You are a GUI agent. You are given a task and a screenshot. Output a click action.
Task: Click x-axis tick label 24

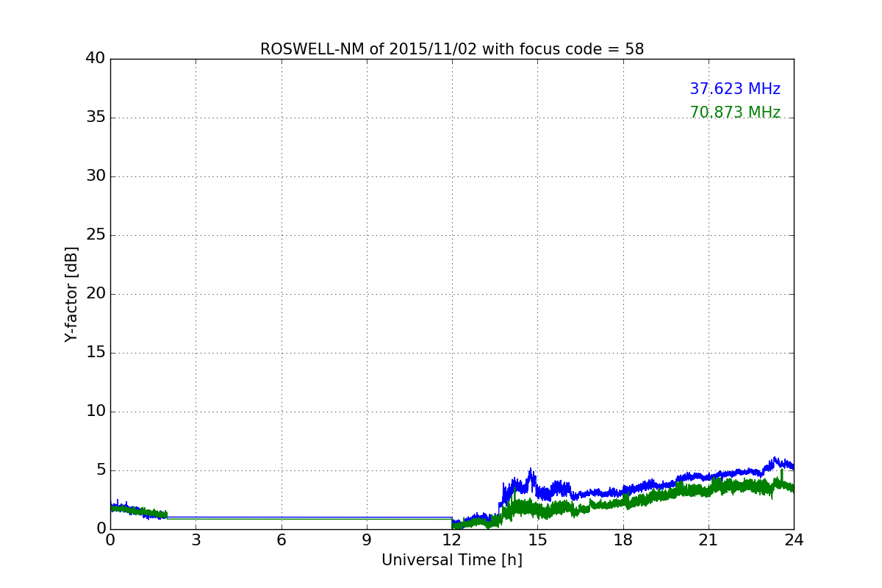pos(794,539)
